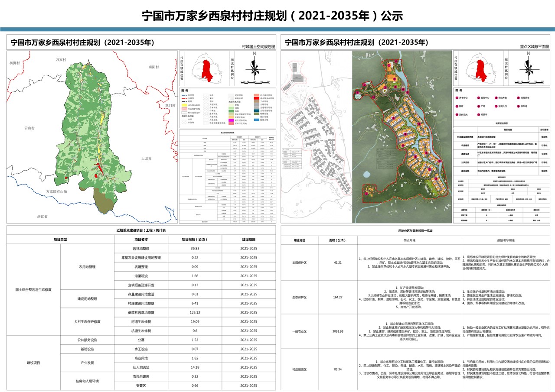Click the 建设期限 column header
Image resolution: width=555 pixels, height=392 pixels.
pyautogui.click(x=249, y=239)
